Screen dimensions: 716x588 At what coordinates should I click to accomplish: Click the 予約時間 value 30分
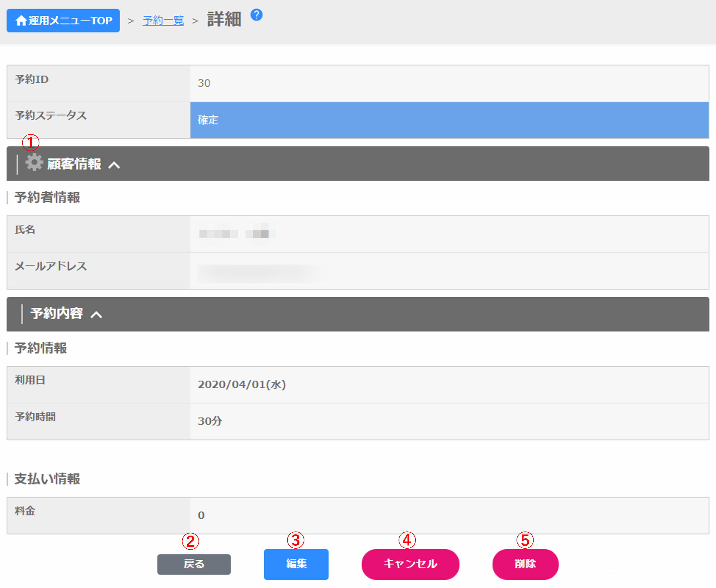coord(210,421)
